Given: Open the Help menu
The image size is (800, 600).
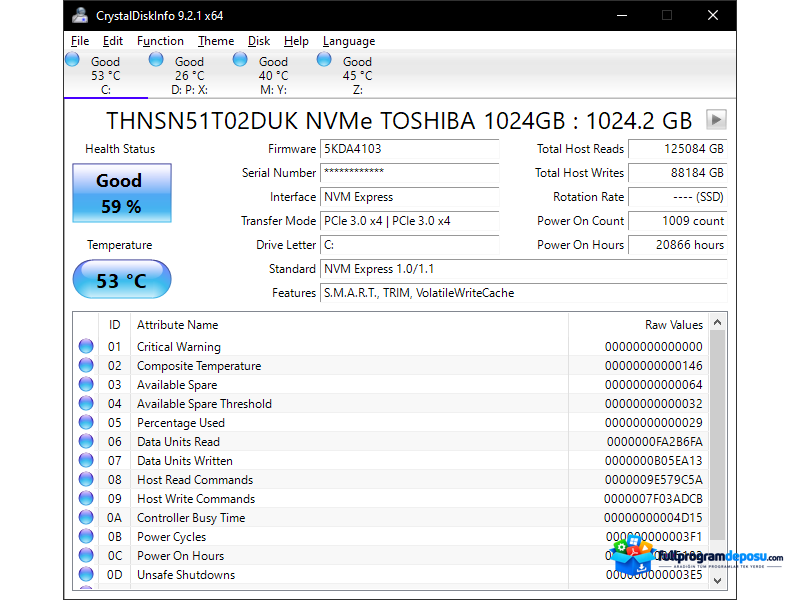Looking at the screenshot, I should pos(296,41).
